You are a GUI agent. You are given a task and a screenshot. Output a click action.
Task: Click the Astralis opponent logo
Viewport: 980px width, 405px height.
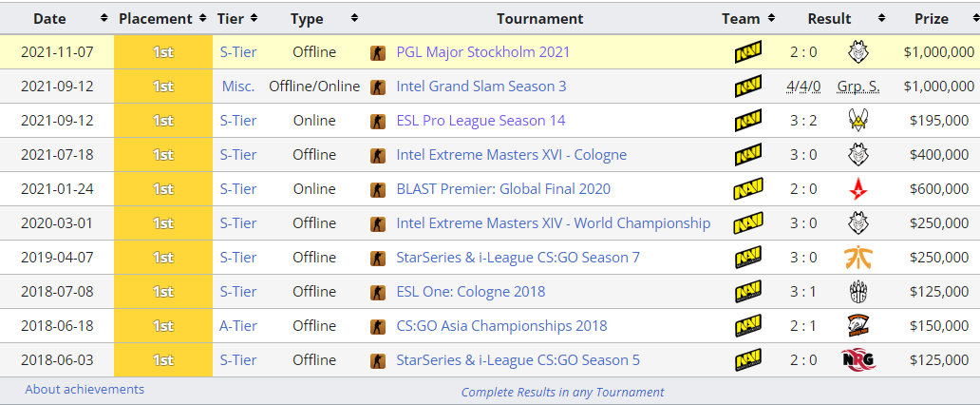coord(858,189)
